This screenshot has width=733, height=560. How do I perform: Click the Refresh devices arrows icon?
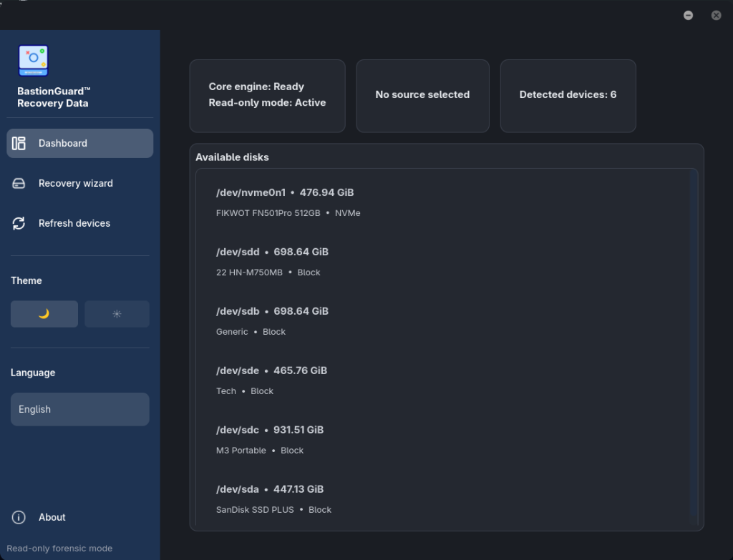(19, 223)
